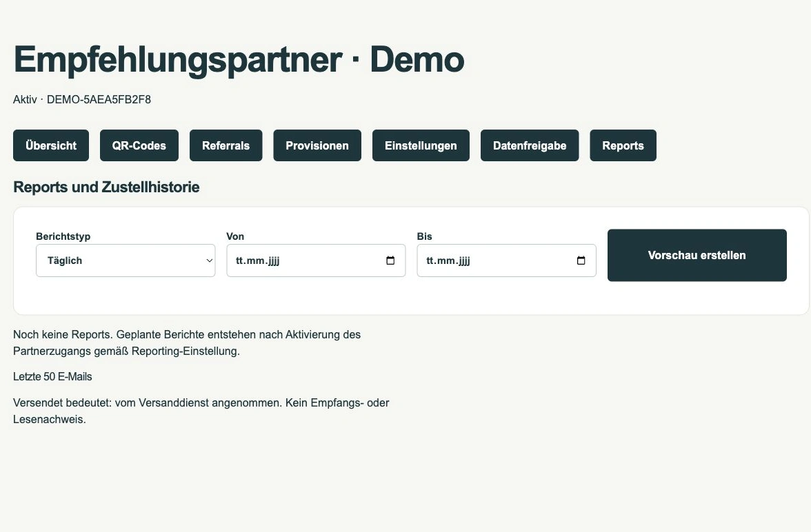Open the QR-Codes tab
Viewport: 811px width, 532px height.
tap(139, 145)
